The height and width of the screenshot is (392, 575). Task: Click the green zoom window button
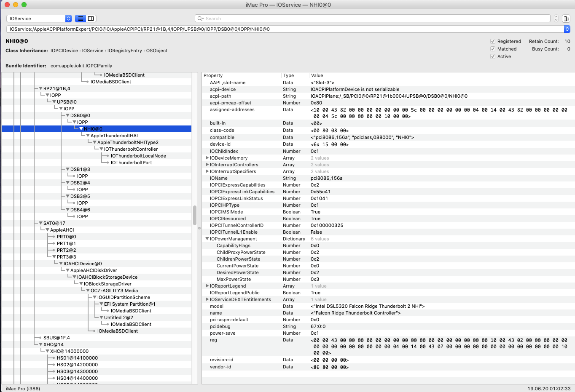tap(24, 5)
